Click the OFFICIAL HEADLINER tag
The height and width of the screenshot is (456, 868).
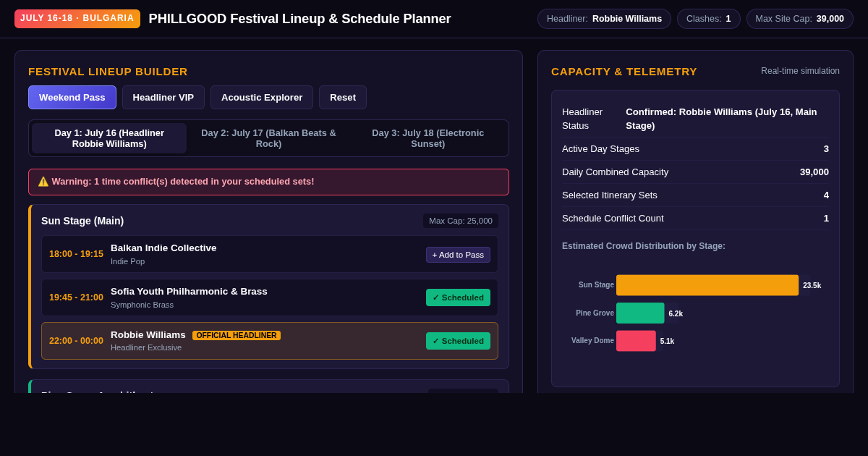(237, 335)
